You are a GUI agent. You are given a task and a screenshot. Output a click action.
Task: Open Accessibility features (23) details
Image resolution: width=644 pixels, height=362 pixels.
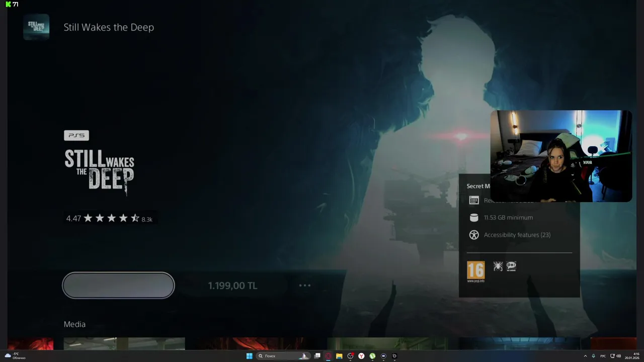point(517,235)
